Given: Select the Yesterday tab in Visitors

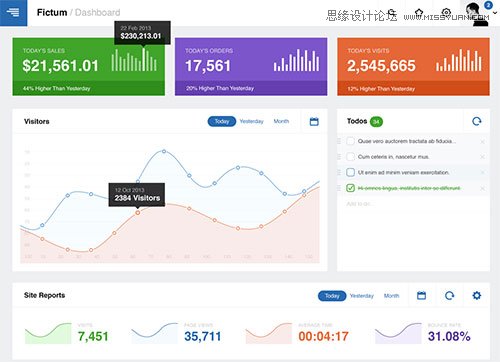Looking at the screenshot, I should click(x=252, y=121).
